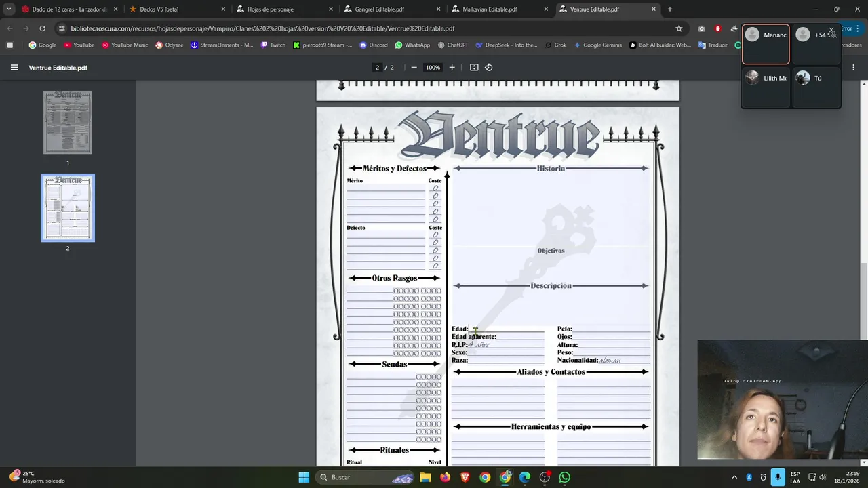
Task: Click the Raza form field
Action: [x=506, y=361]
